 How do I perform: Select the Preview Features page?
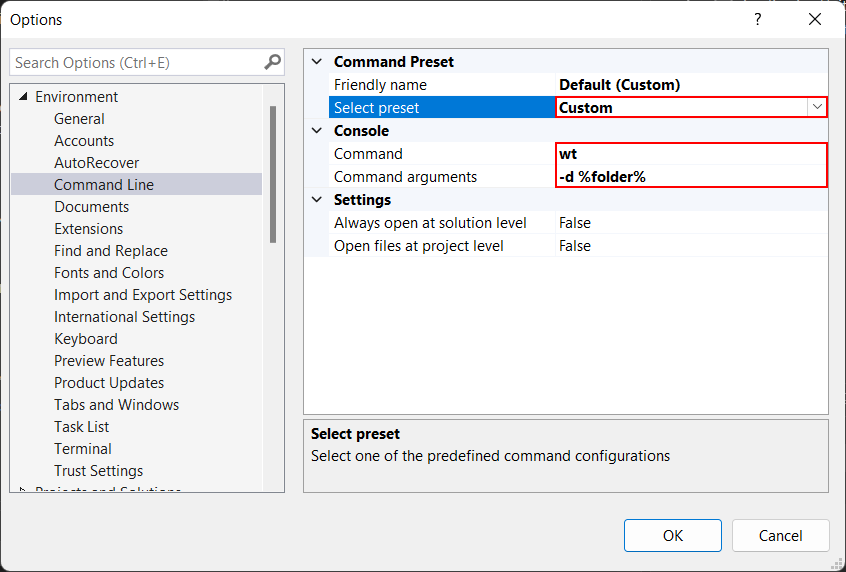(109, 361)
